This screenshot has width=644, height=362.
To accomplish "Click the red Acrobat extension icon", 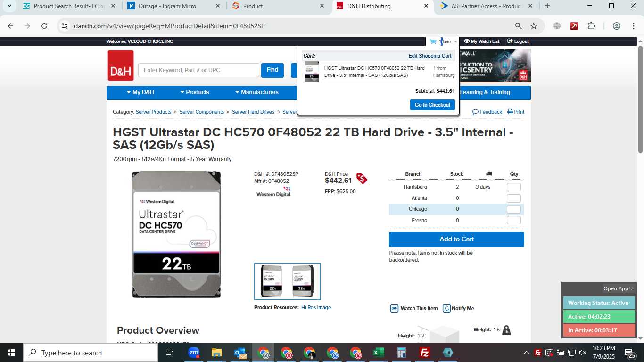I will [574, 26].
